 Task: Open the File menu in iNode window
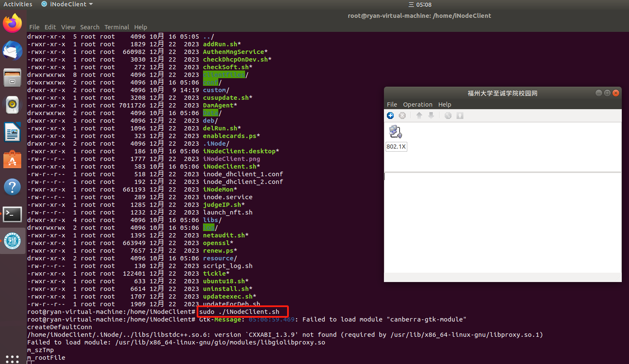(x=392, y=104)
